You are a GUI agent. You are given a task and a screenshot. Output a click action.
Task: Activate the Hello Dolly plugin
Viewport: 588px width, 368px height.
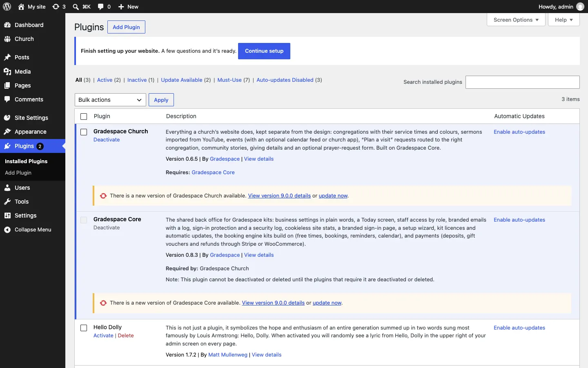click(103, 336)
